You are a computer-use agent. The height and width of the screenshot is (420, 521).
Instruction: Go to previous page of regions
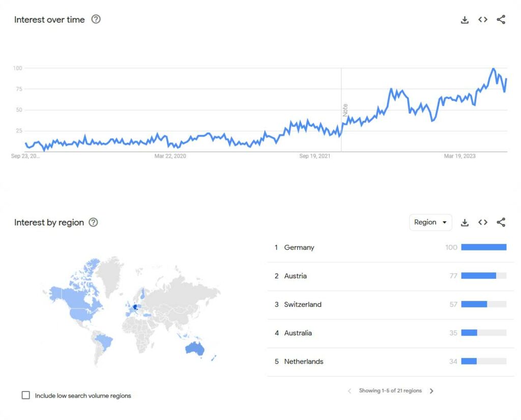tap(350, 391)
